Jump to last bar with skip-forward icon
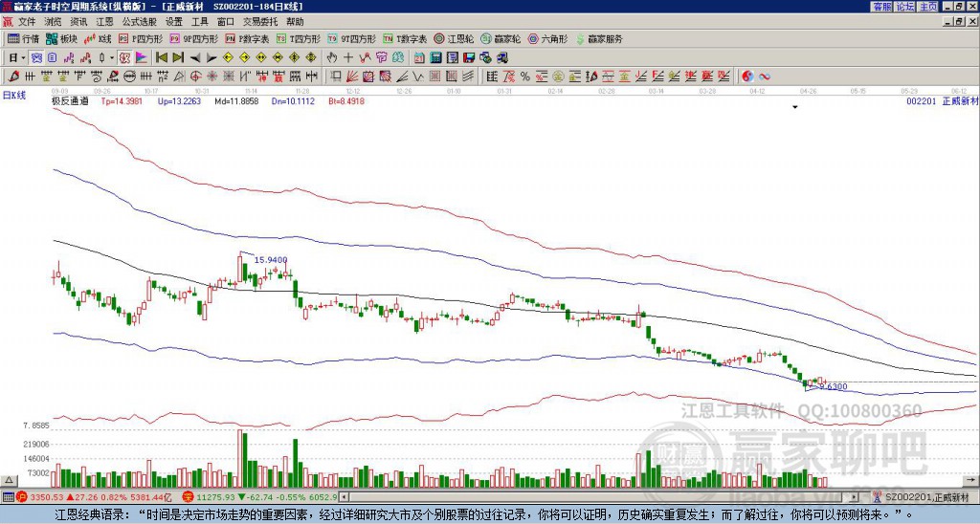 pos(178,57)
